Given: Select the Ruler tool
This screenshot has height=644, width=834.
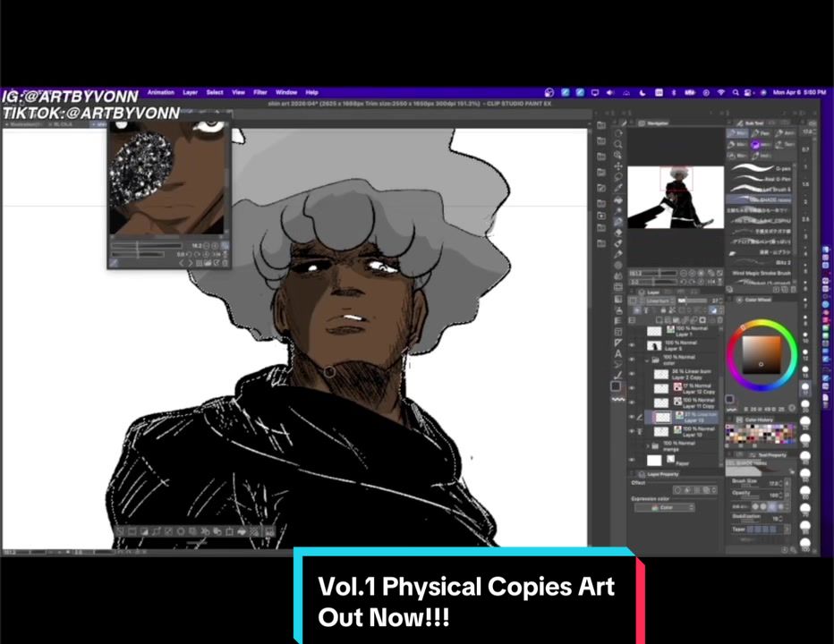Looking at the screenshot, I should 618,343.
